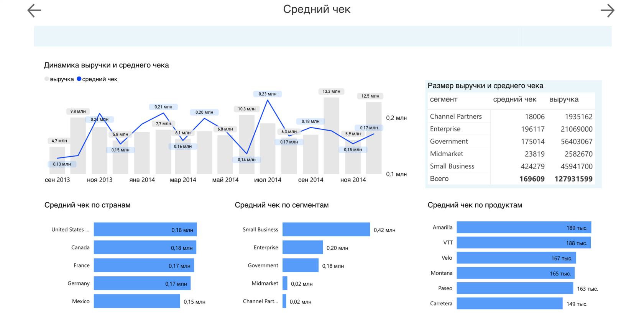Click the Средний чек по продуктам title
This screenshot has height=329, width=644.
475,205
